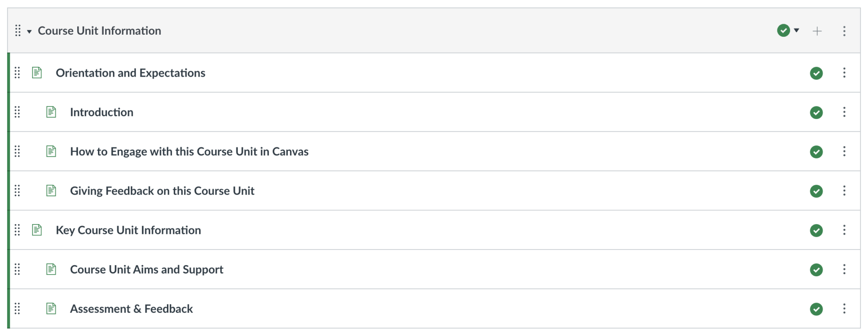Toggle publish status of the Introduction page

[x=816, y=112]
